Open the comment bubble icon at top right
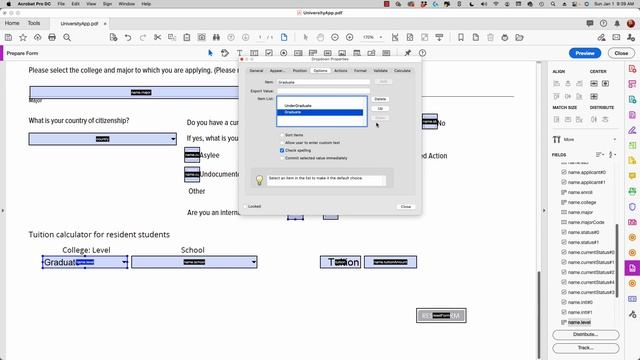 [x=589, y=24]
